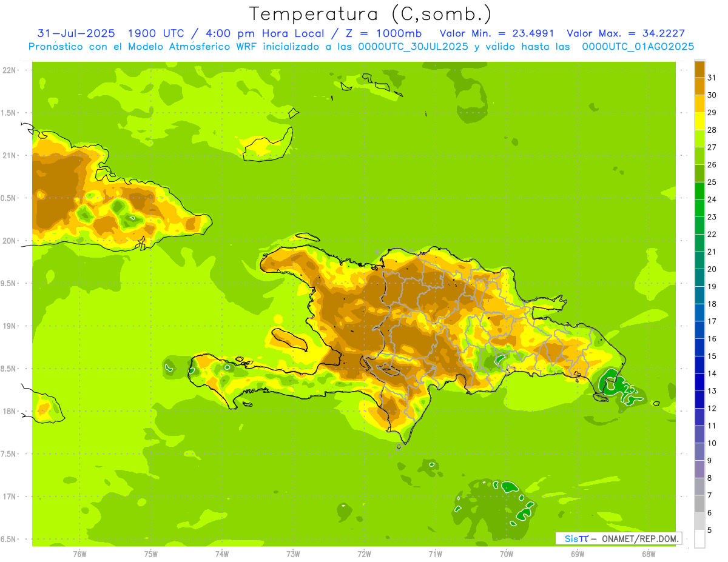Click the 70W longitude label
This screenshot has width=728, height=562.
click(507, 554)
